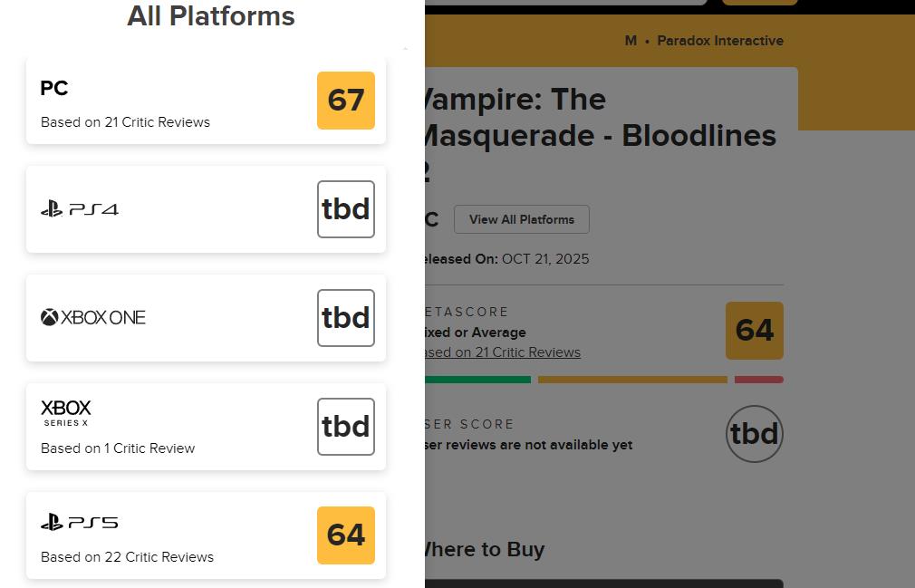
Task: Click the green positive reviews bar segment
Action: 477,380
